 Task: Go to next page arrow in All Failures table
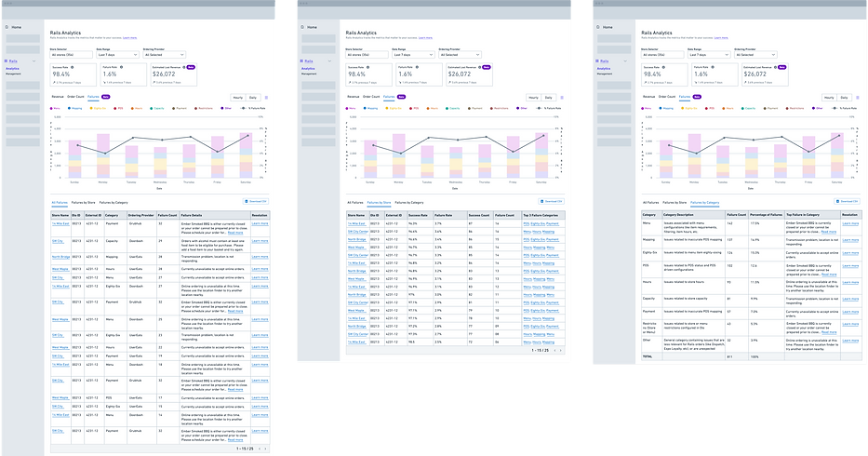(x=265, y=449)
